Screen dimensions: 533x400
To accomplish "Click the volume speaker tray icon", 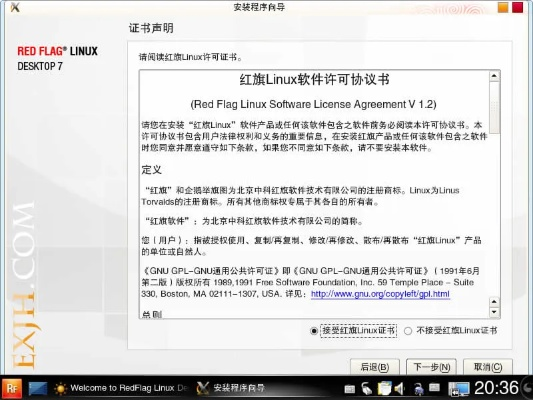I will 399,388.
